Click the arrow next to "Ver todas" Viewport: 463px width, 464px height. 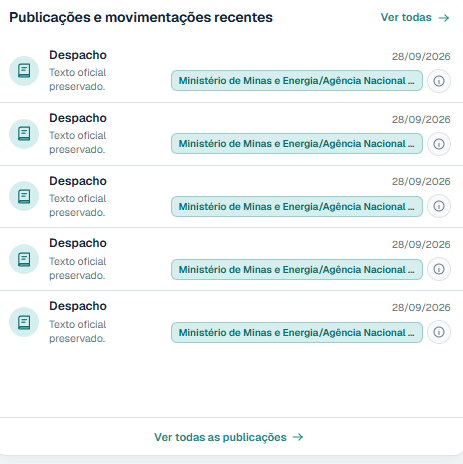click(444, 18)
